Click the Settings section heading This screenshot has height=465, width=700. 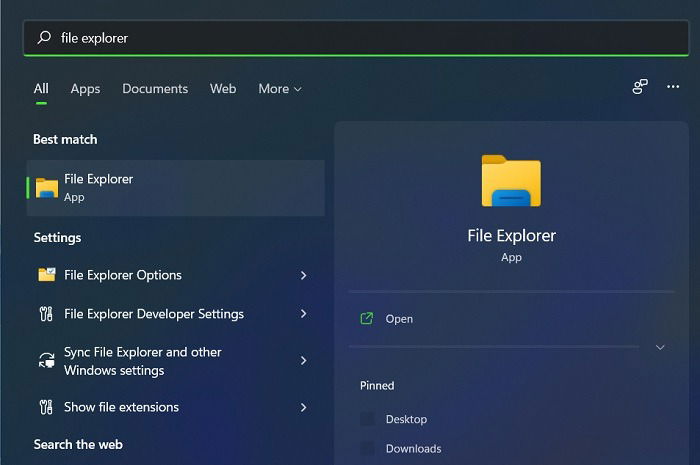coord(58,238)
